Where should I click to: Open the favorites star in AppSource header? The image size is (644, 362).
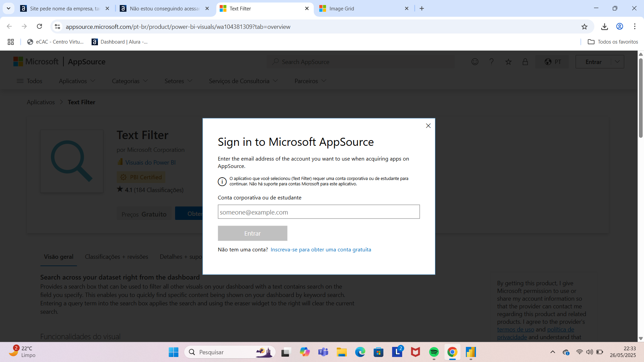pos(508,62)
